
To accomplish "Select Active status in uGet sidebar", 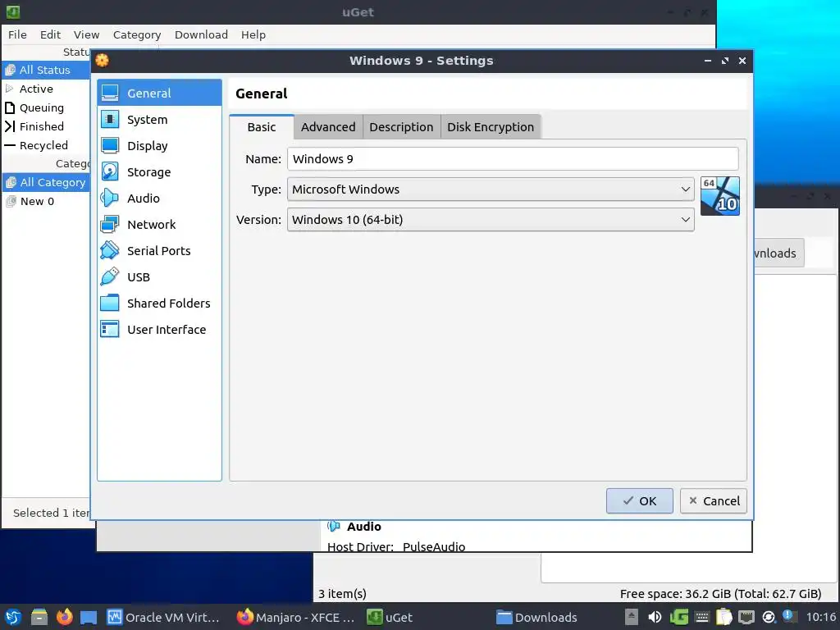I will pos(46,89).
